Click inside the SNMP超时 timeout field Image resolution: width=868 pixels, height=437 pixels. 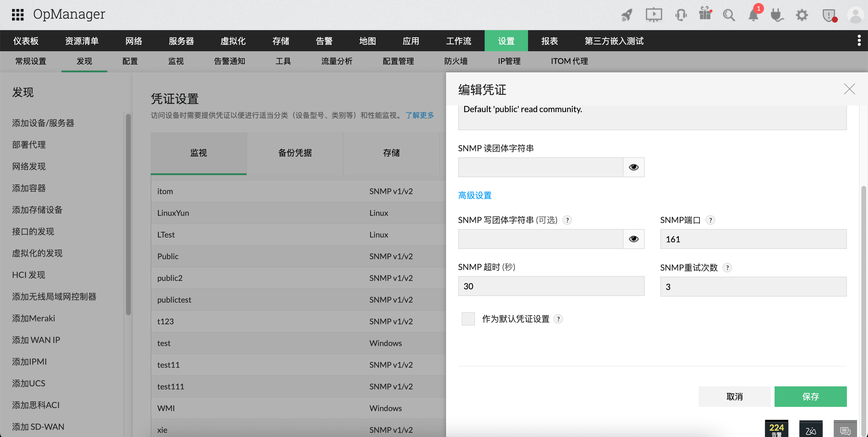click(551, 286)
